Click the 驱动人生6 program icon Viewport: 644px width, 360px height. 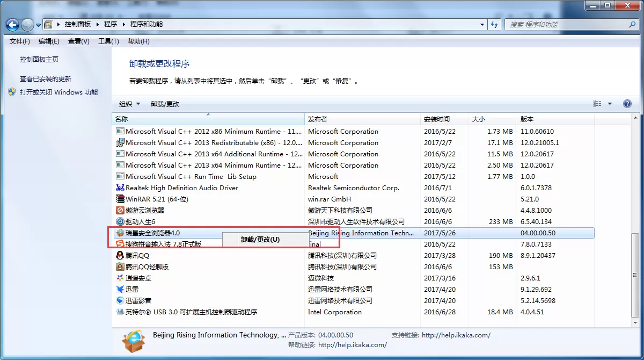pos(120,222)
